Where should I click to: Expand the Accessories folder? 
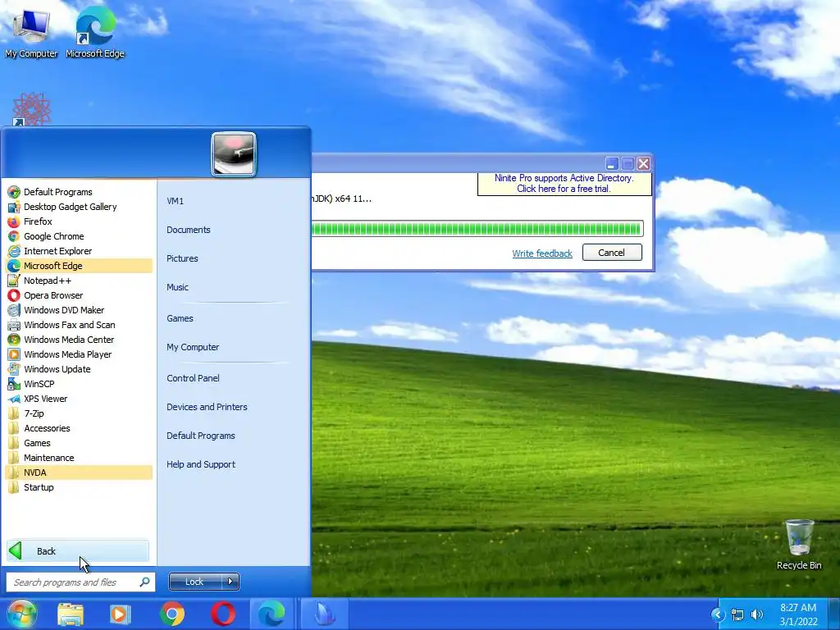(x=79, y=428)
